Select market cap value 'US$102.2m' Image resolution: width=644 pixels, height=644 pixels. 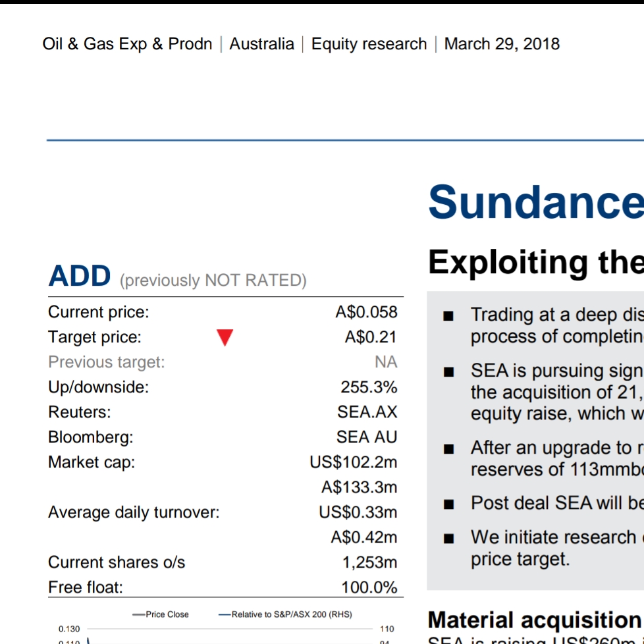point(354,462)
